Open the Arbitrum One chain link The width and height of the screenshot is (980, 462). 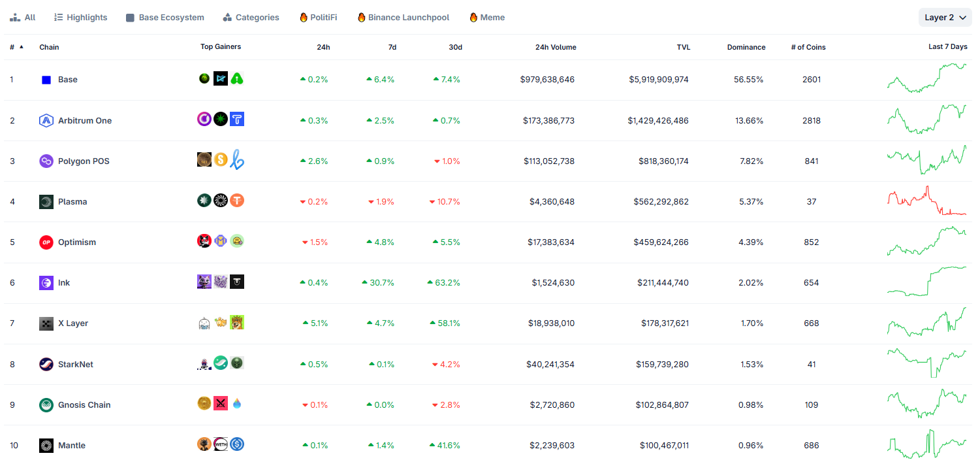tap(85, 120)
